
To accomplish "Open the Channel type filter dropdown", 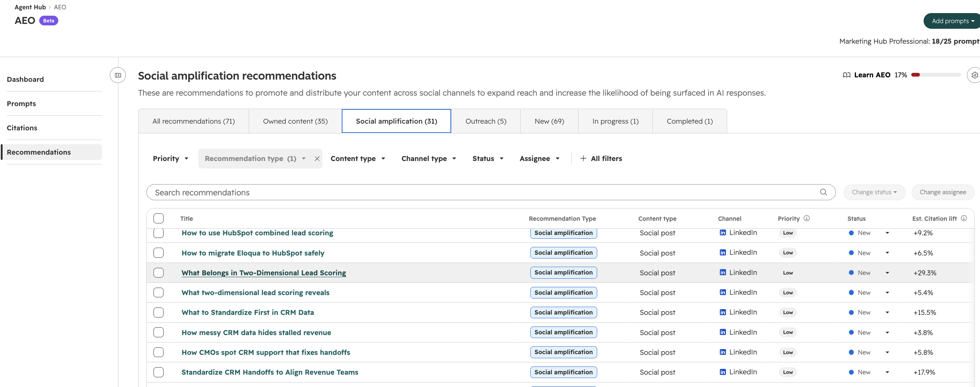I will 428,159.
